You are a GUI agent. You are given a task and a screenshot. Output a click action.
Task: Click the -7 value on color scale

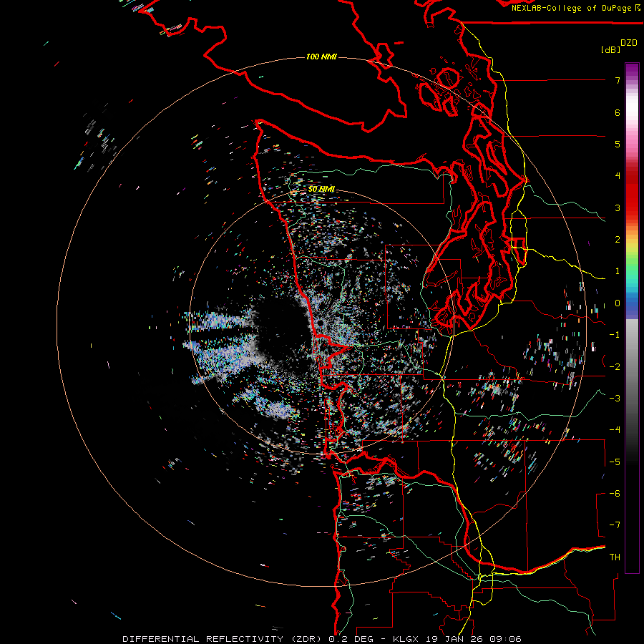pyautogui.click(x=615, y=525)
